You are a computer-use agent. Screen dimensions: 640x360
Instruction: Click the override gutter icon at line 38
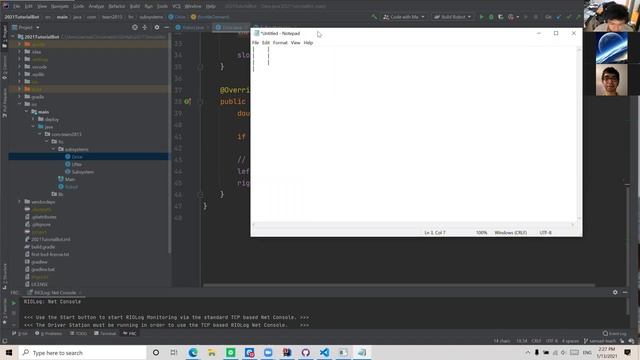187,101
